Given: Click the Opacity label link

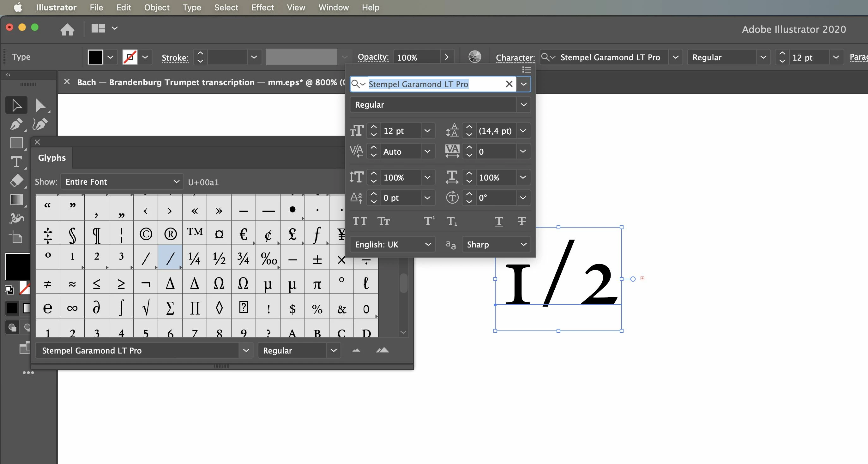Looking at the screenshot, I should (x=373, y=57).
